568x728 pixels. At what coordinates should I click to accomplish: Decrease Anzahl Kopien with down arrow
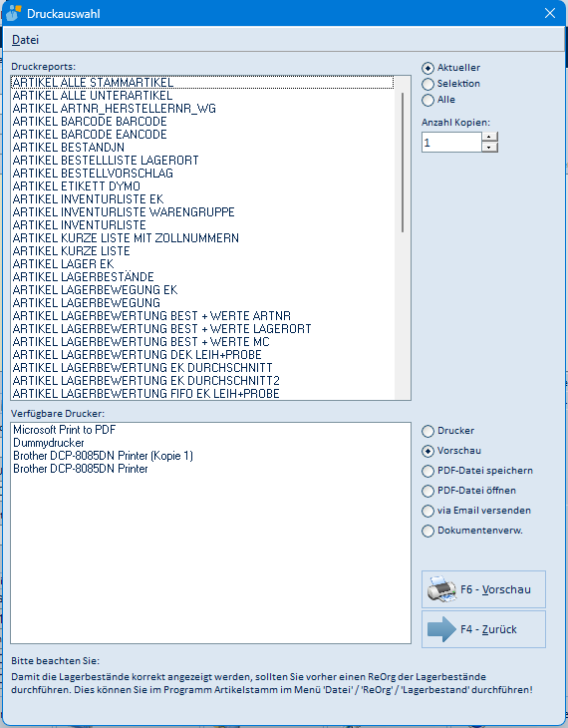(489, 148)
